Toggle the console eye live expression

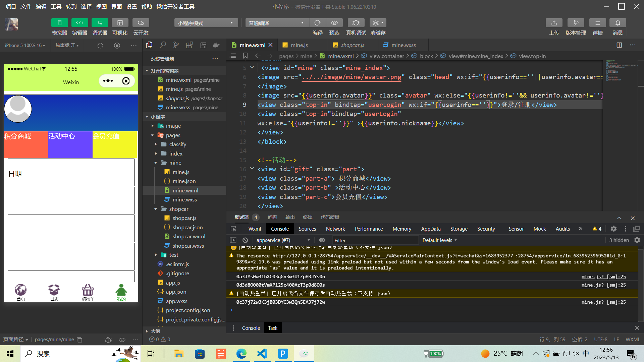click(322, 240)
